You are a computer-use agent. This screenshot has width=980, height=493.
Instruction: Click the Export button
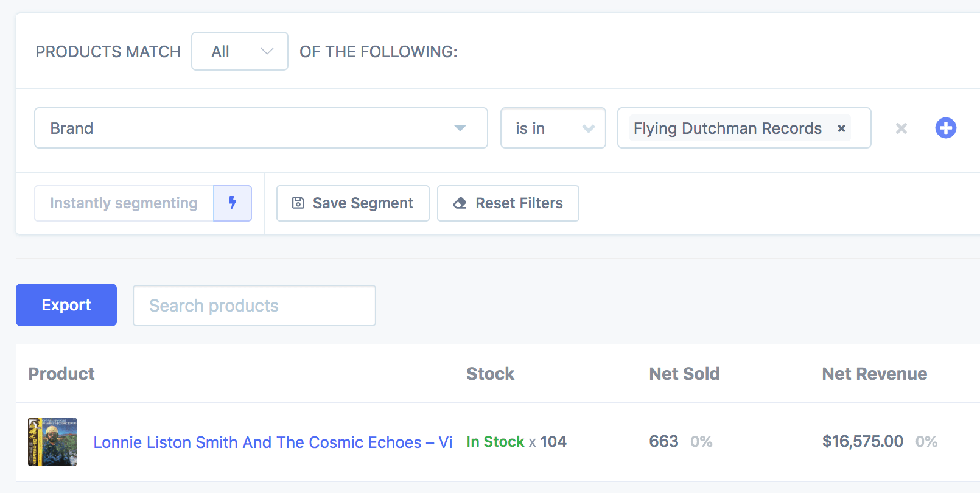(66, 305)
